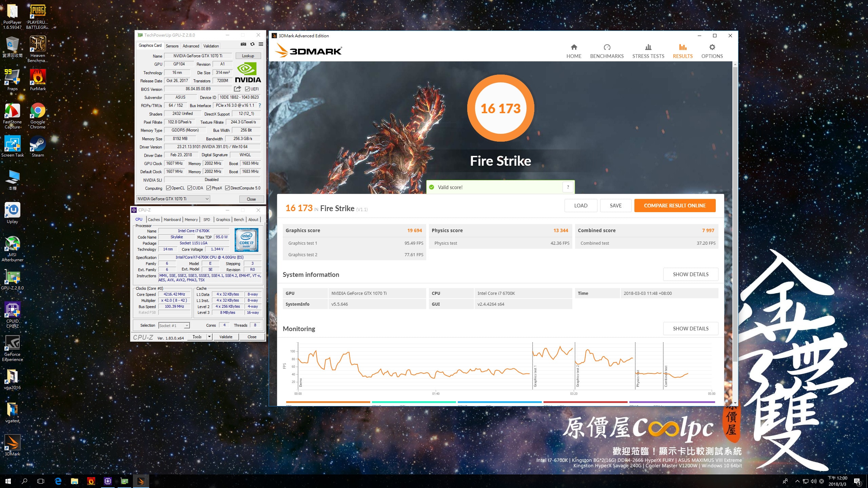Launch Steam desktop shortcut

pyautogui.click(x=38, y=146)
